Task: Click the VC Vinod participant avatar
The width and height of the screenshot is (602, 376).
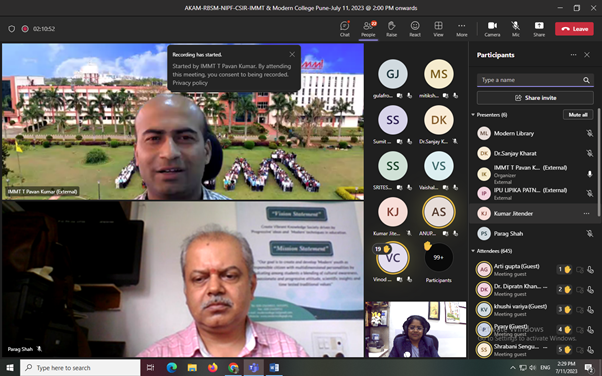Action: pos(392,258)
